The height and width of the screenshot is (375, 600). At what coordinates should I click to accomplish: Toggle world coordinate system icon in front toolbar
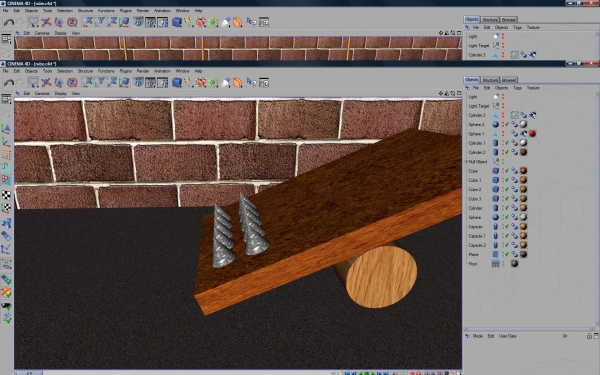click(x=124, y=82)
